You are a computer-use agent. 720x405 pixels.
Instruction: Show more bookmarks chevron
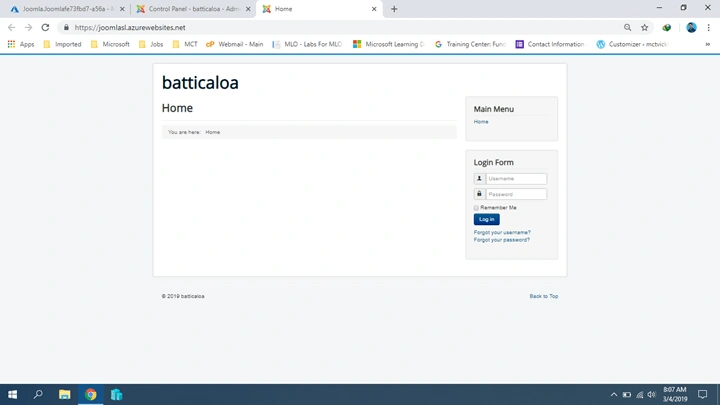pos(708,44)
